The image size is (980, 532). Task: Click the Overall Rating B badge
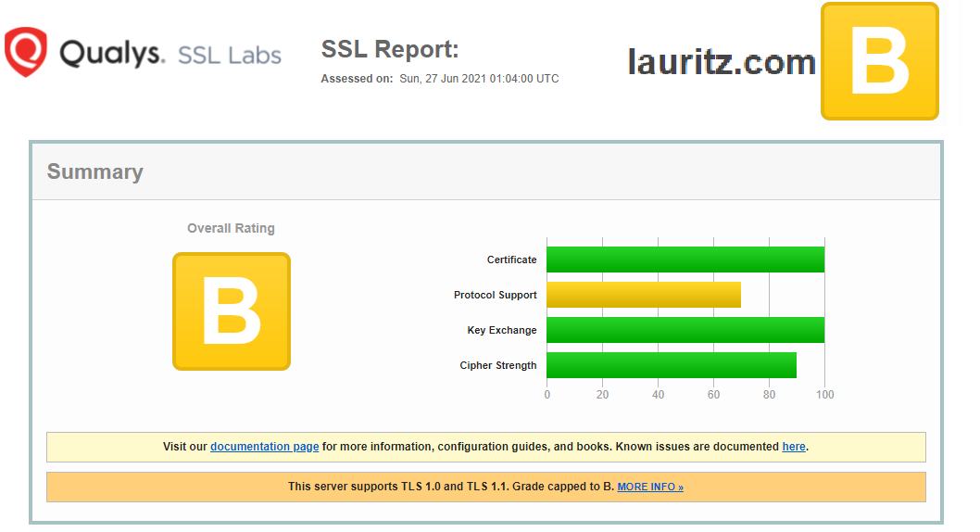click(x=232, y=311)
